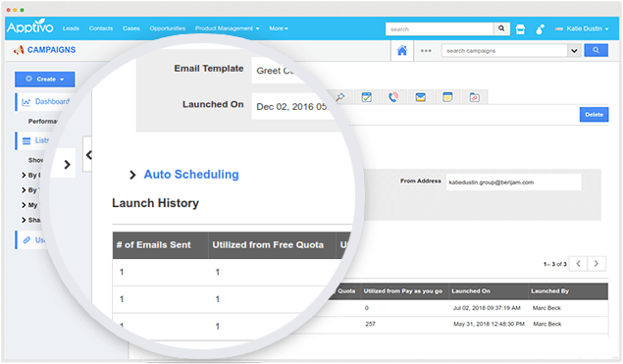The height and width of the screenshot is (364, 623).
Task: Open the Create dropdown button
Action: (x=44, y=79)
